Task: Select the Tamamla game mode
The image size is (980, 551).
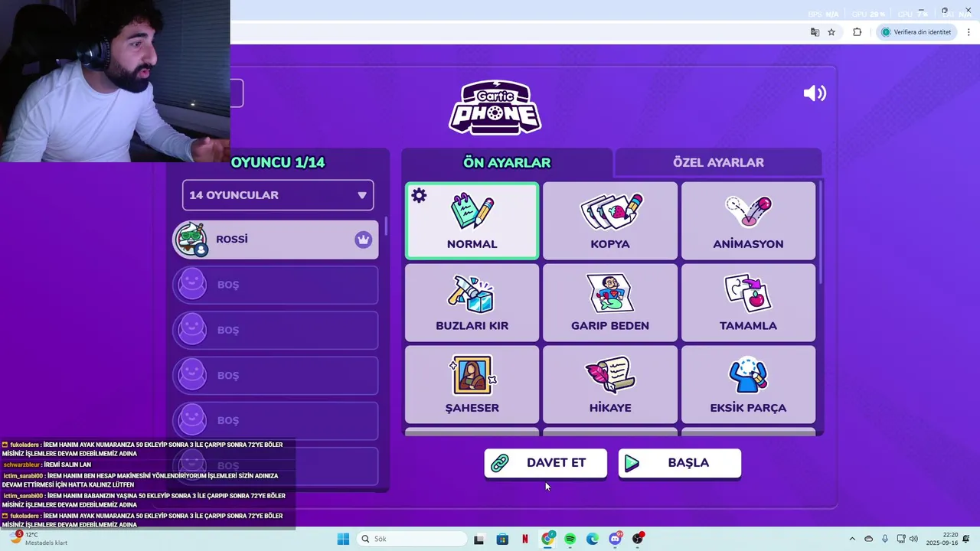Action: point(748,303)
